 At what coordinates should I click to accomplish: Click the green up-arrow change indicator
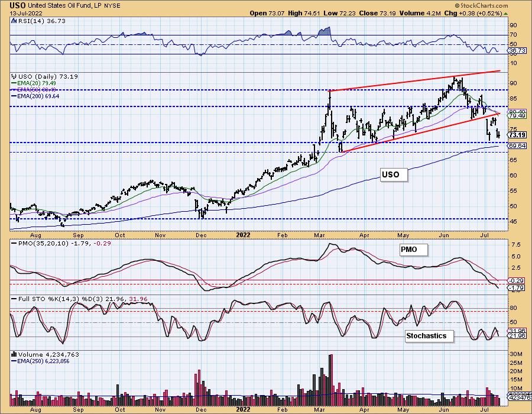click(505, 14)
